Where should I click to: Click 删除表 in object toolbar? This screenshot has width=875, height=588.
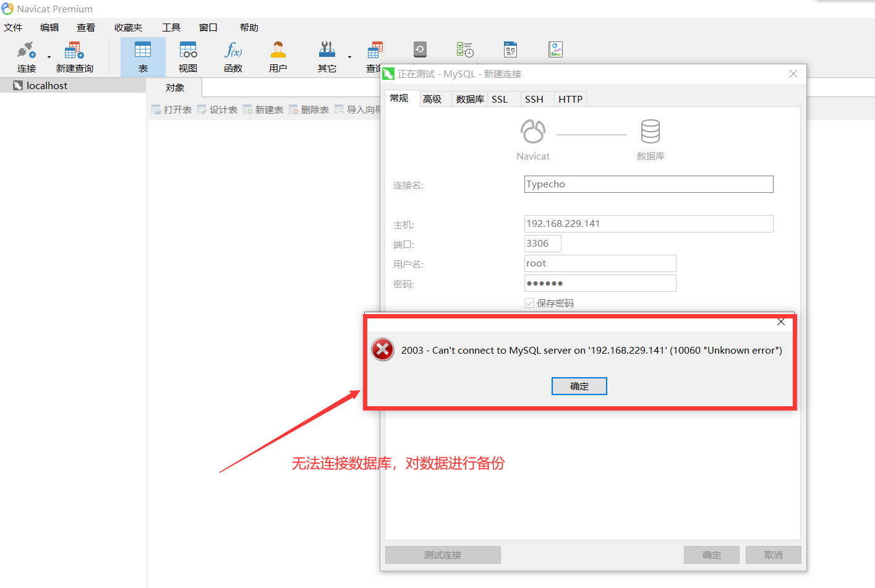(x=309, y=109)
